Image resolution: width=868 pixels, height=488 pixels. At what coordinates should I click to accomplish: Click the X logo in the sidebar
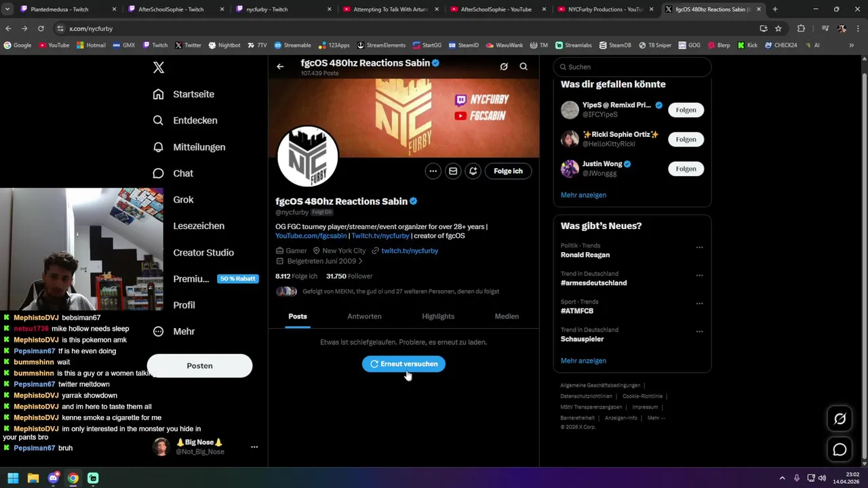[x=158, y=67]
